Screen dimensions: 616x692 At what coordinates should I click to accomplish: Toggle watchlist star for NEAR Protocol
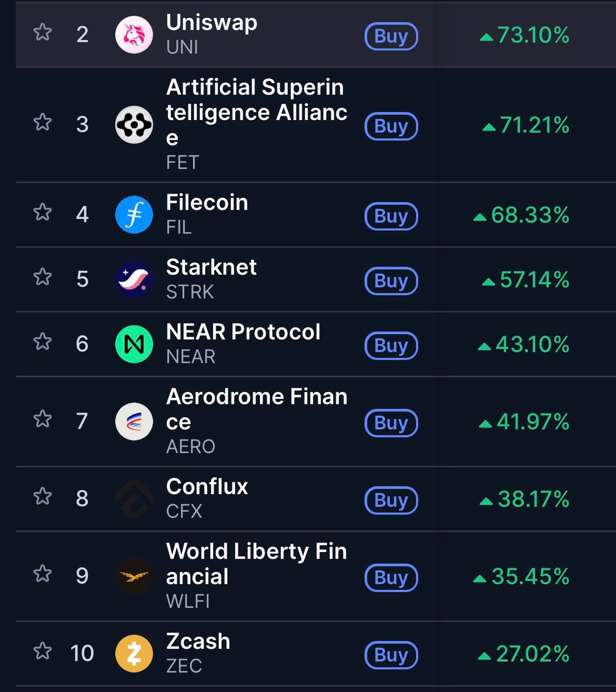pos(43,342)
